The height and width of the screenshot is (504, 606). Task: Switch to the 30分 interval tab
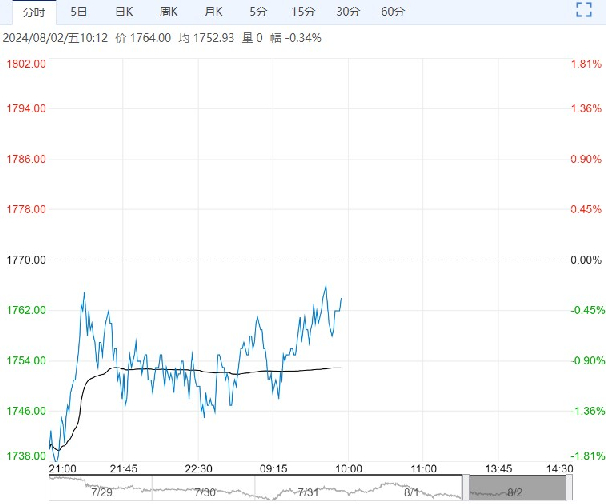click(348, 12)
